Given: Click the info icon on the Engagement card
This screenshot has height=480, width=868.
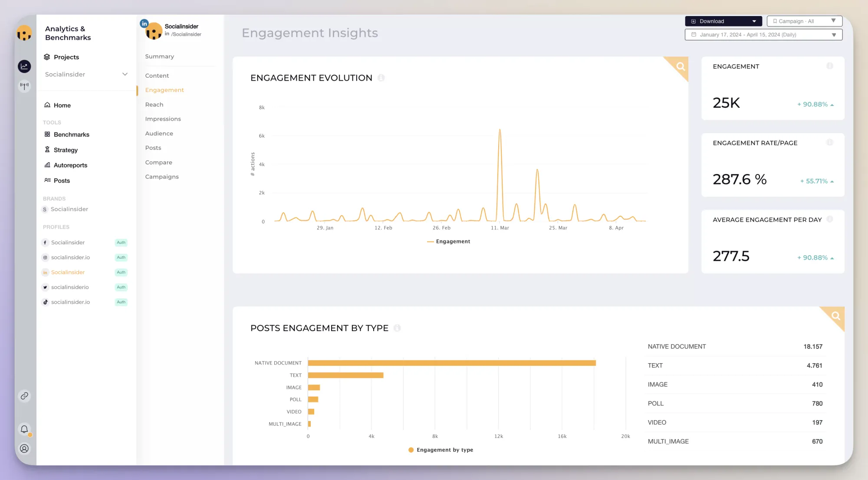Looking at the screenshot, I should tap(830, 66).
